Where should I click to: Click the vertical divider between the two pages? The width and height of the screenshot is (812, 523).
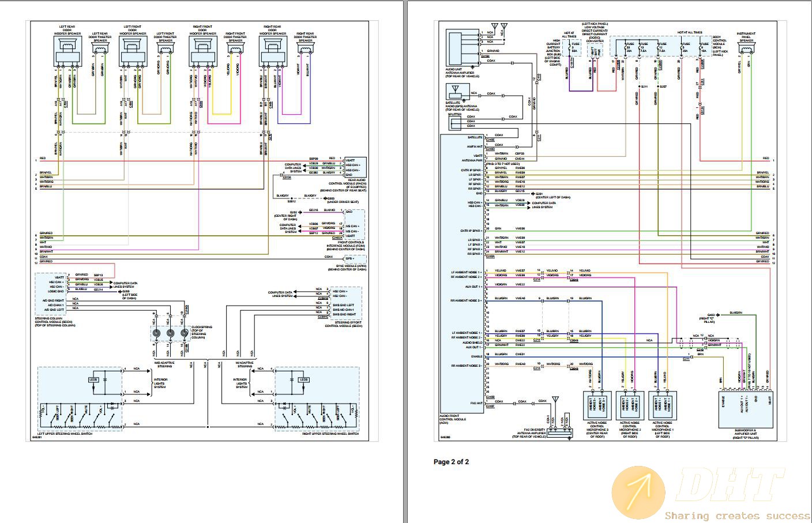[x=406, y=261]
